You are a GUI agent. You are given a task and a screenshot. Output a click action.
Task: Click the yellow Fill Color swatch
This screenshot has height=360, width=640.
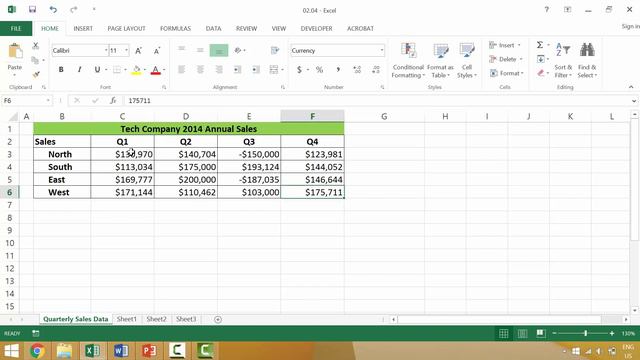[x=136, y=70]
